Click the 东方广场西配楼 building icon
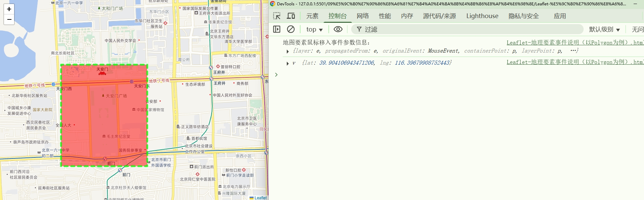The width and height of the screenshot is (644, 200). coord(226,56)
